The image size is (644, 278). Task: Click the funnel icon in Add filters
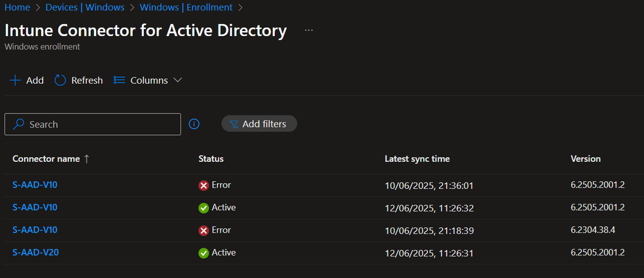[234, 124]
